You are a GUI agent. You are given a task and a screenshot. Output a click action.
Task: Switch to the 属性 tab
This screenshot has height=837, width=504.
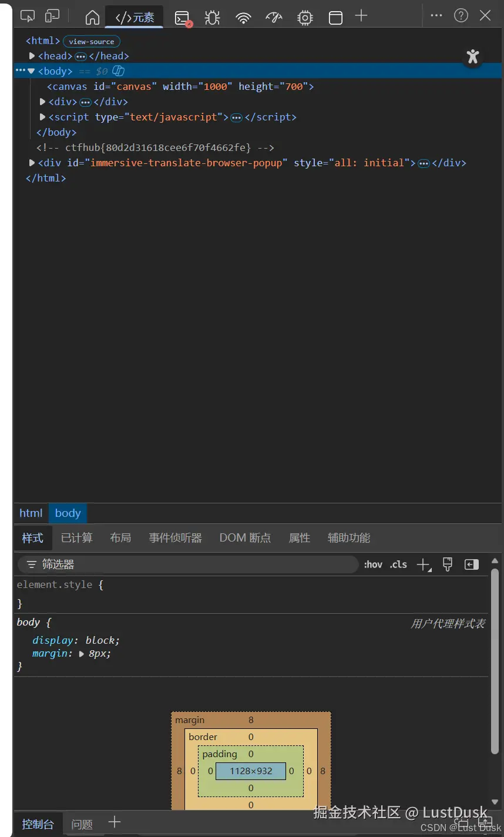click(x=300, y=537)
